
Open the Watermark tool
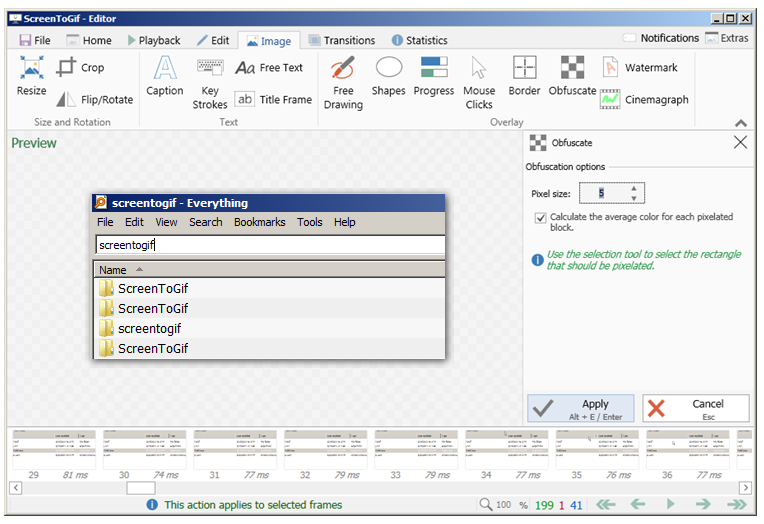pyautogui.click(x=640, y=68)
